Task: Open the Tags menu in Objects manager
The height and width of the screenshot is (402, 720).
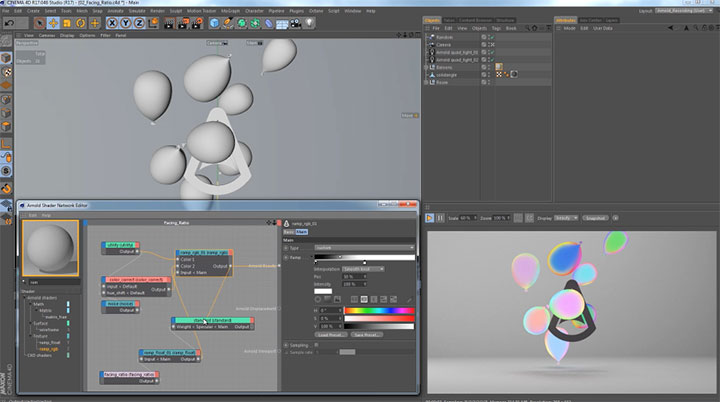Action: coord(496,28)
